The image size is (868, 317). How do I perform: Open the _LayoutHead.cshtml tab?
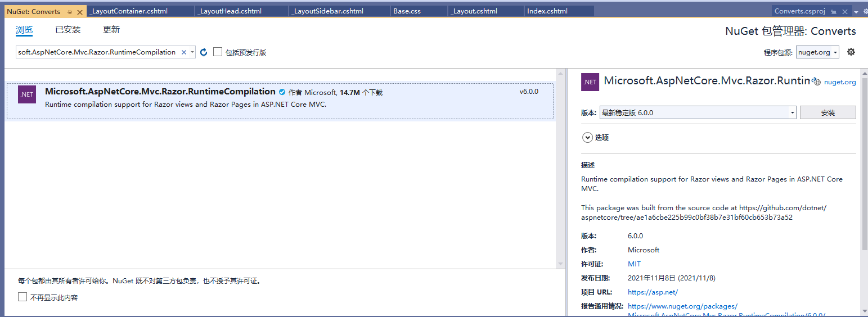coord(241,11)
